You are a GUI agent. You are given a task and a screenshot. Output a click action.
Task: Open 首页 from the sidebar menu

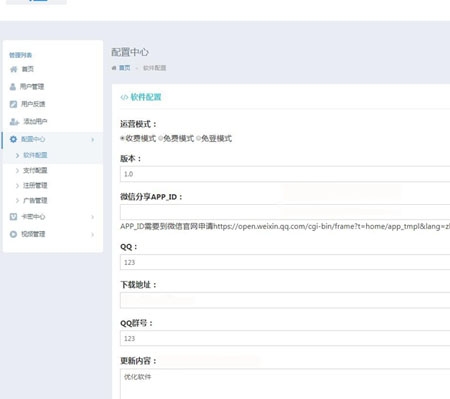coord(28,69)
